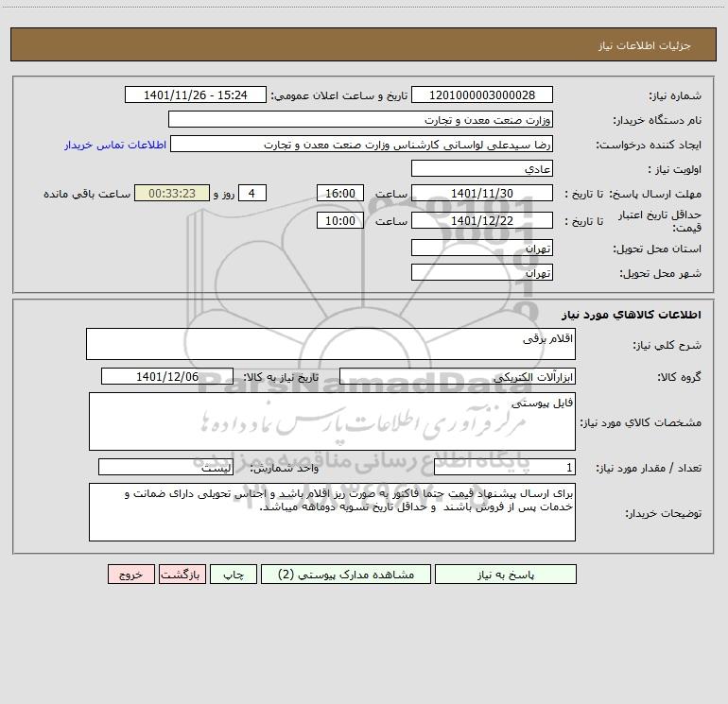Click need date field 1401/12/06
The height and width of the screenshot is (704, 728).
point(167,376)
